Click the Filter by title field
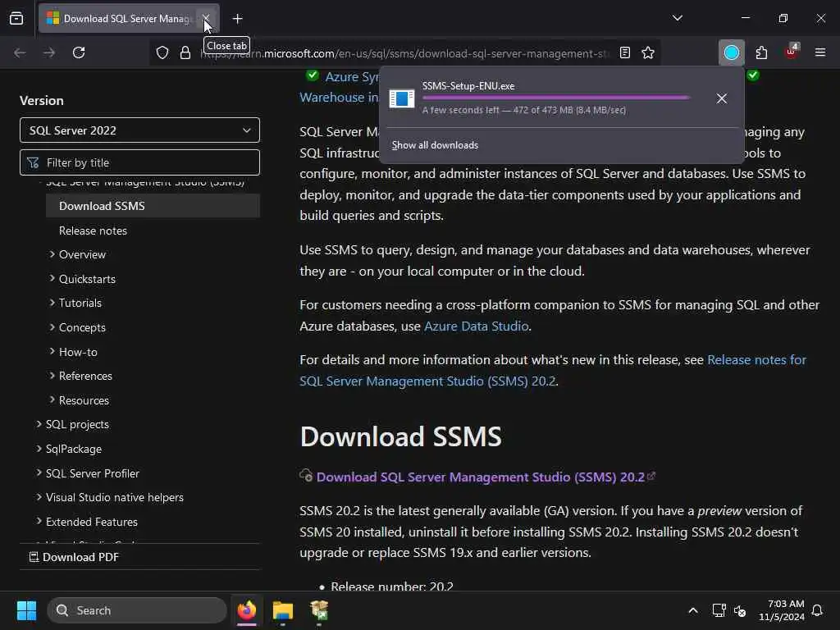The width and height of the screenshot is (840, 630). tap(139, 162)
